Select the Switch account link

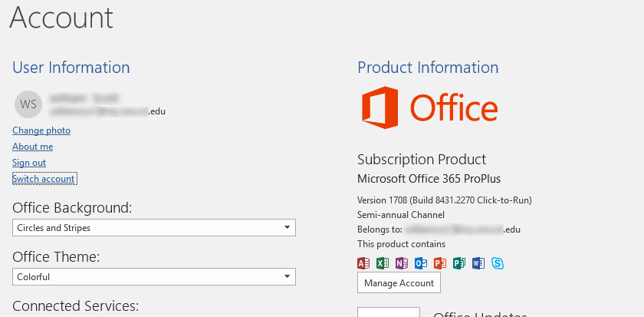pyautogui.click(x=44, y=179)
